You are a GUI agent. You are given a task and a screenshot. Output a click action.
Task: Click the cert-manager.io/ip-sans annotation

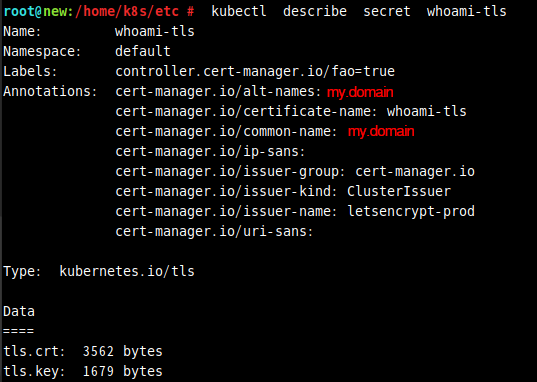click(210, 151)
